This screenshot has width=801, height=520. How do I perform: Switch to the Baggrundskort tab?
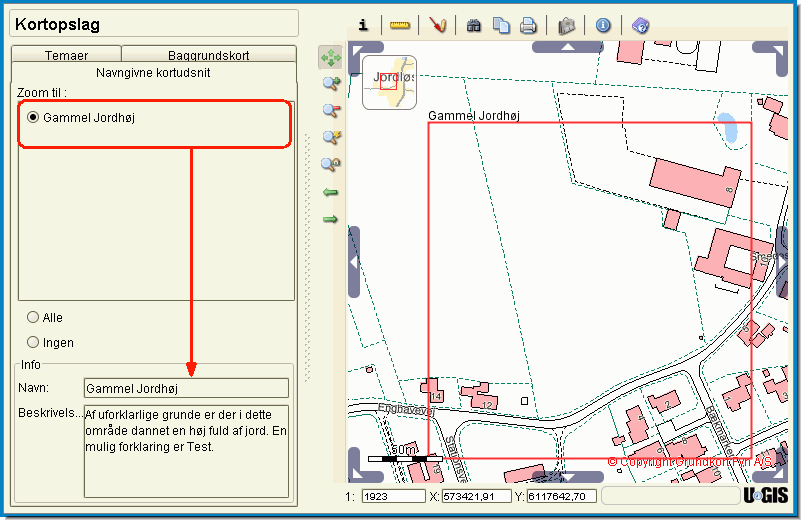pos(208,54)
